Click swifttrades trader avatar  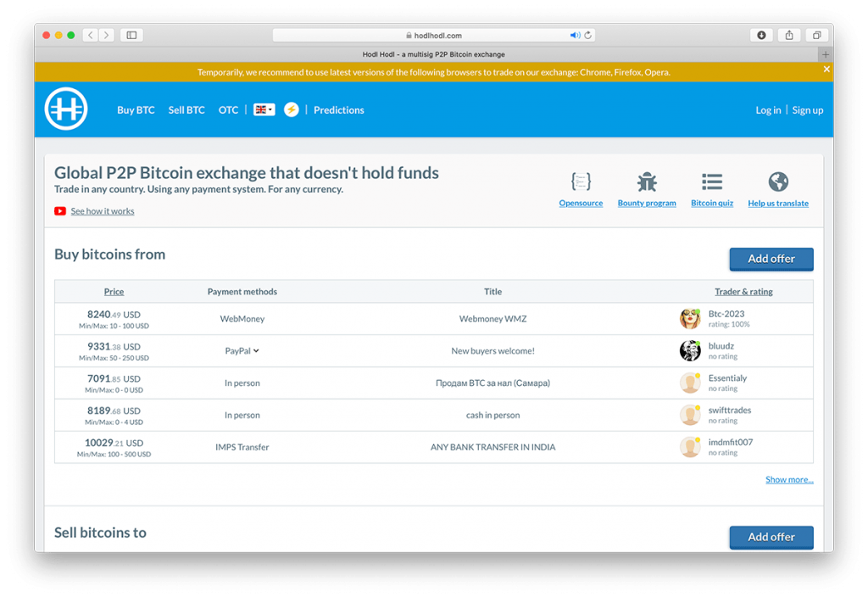coord(690,416)
